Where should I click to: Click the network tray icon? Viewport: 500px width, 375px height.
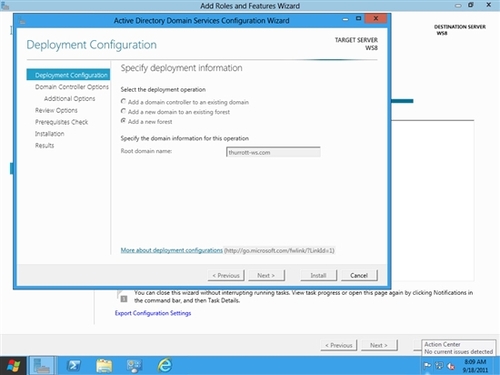[x=439, y=366]
